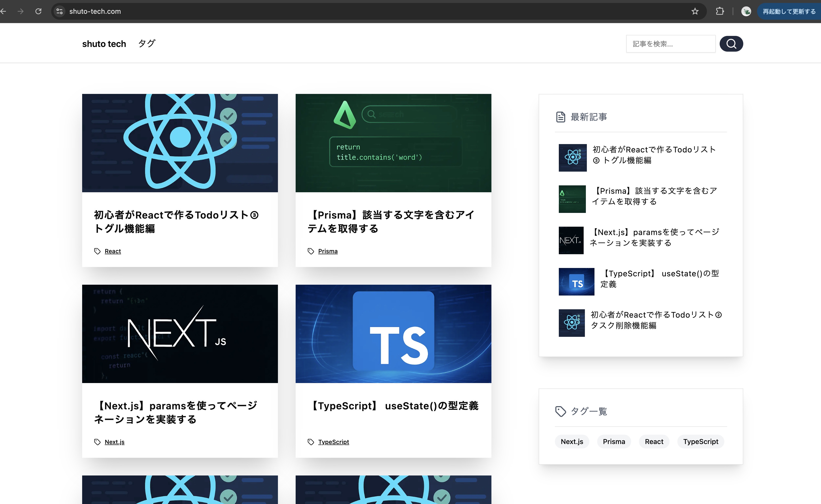821x504 pixels.
Task: Open sidebar link 【TypeScript】 useState()の型定義
Action: 660,279
